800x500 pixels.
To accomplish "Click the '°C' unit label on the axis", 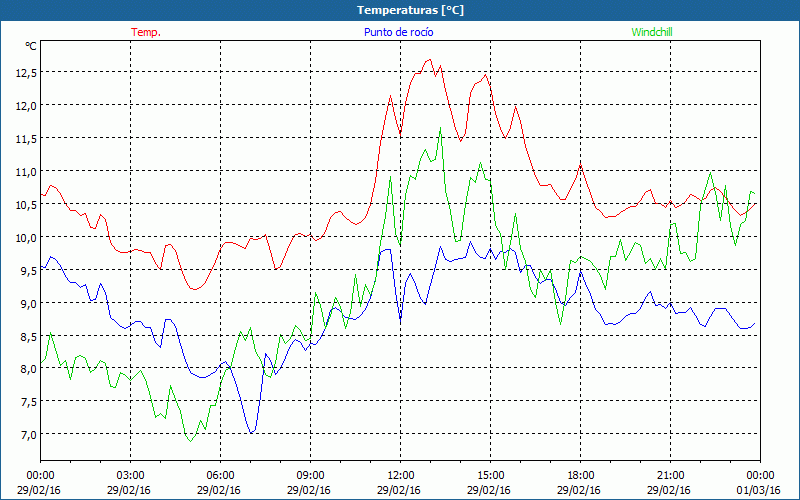I will [x=31, y=46].
